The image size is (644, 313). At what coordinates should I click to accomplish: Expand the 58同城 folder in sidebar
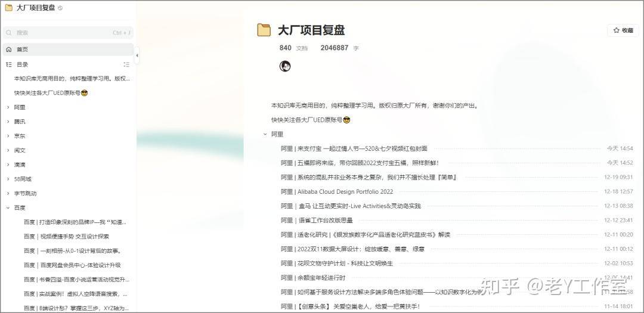click(8, 179)
